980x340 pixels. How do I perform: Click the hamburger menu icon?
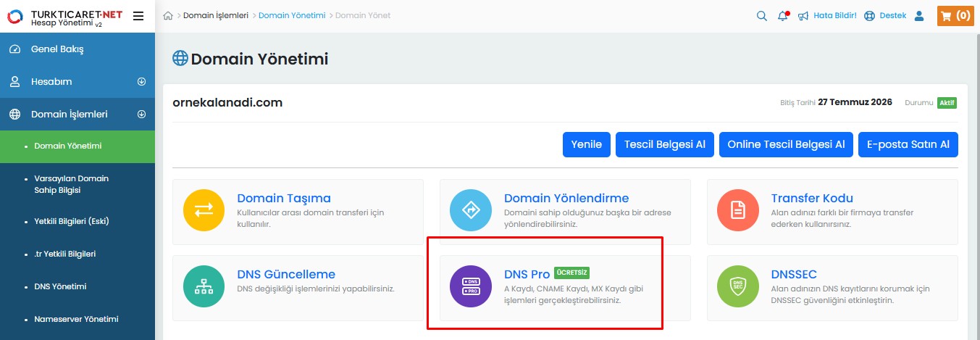coord(138,16)
